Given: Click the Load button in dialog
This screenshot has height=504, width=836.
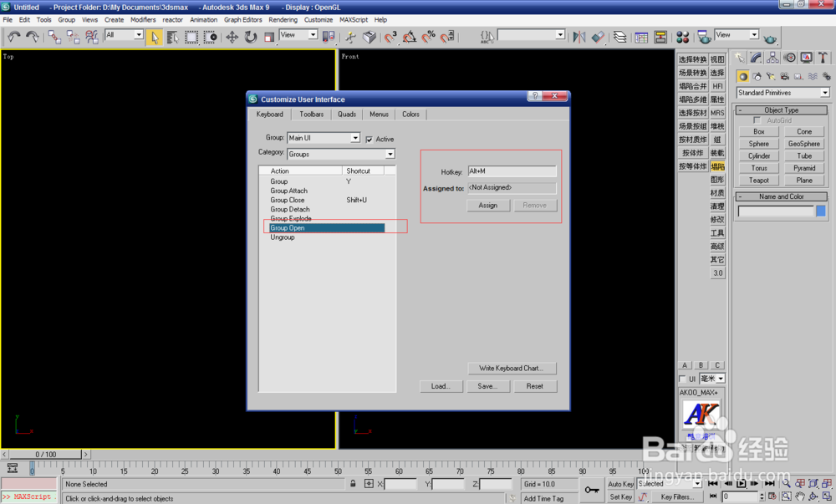Looking at the screenshot, I should 441,386.
